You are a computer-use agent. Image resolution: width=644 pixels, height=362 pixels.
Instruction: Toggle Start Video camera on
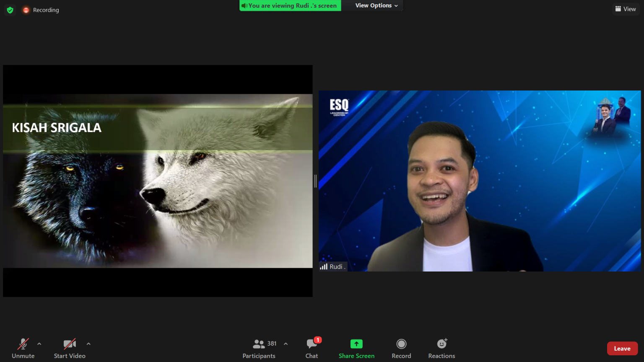pyautogui.click(x=70, y=349)
